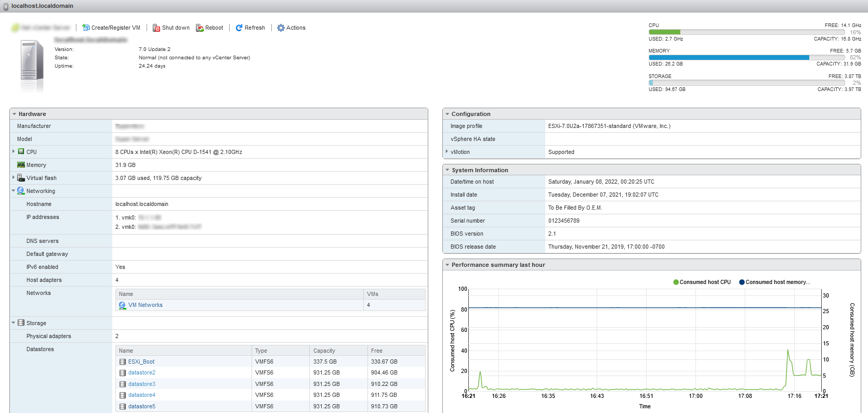
Task: Click the STORAGE usage bar
Action: (x=746, y=83)
